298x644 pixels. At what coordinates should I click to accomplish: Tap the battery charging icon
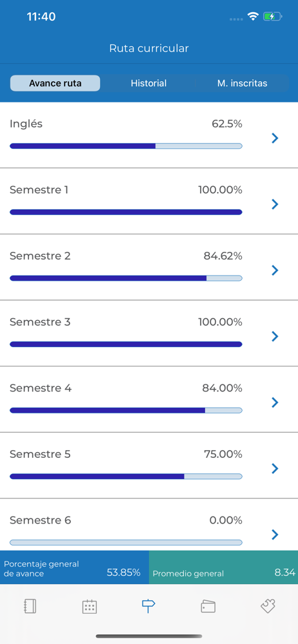tap(272, 17)
